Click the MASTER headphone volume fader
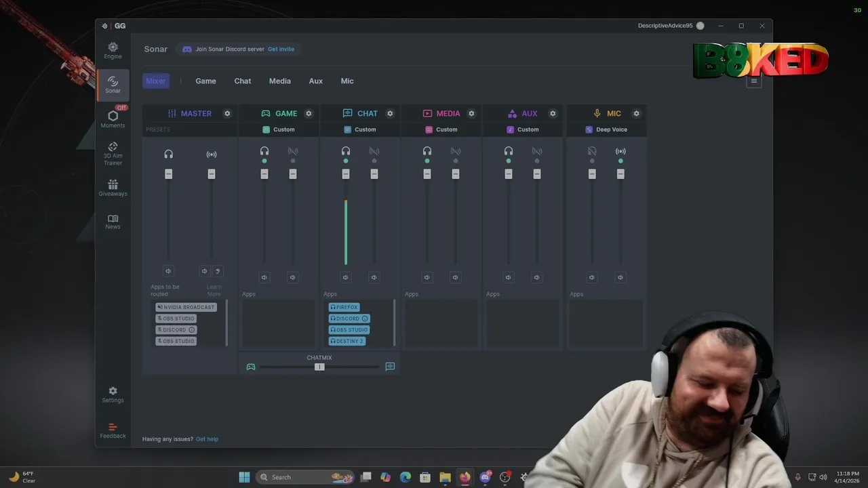The image size is (868, 488). 168,174
